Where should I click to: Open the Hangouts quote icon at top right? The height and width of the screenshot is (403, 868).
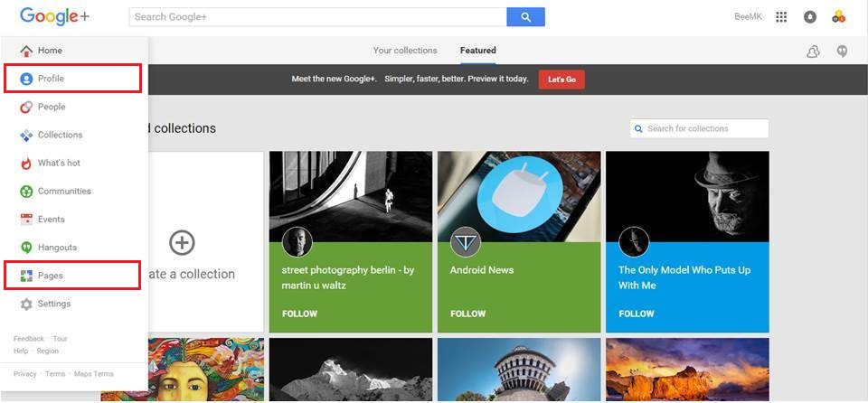(x=842, y=52)
